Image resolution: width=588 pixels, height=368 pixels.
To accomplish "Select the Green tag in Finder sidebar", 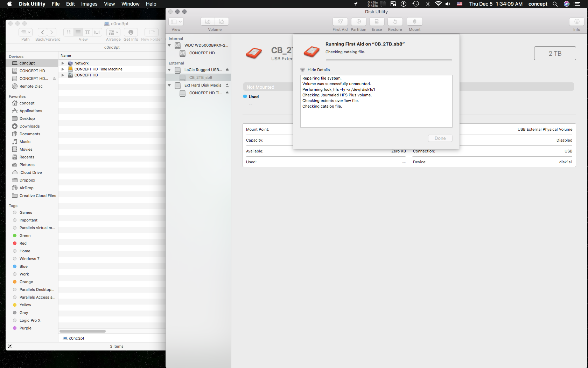I will tap(32, 236).
